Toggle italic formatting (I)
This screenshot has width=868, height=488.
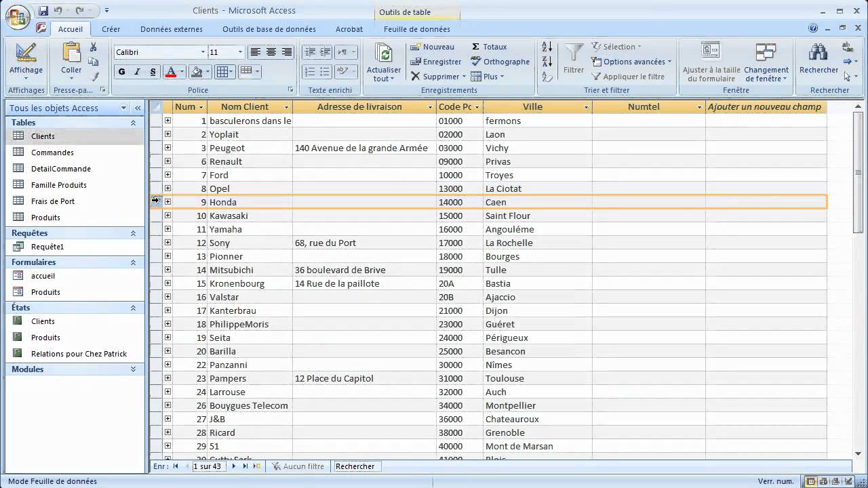[137, 72]
